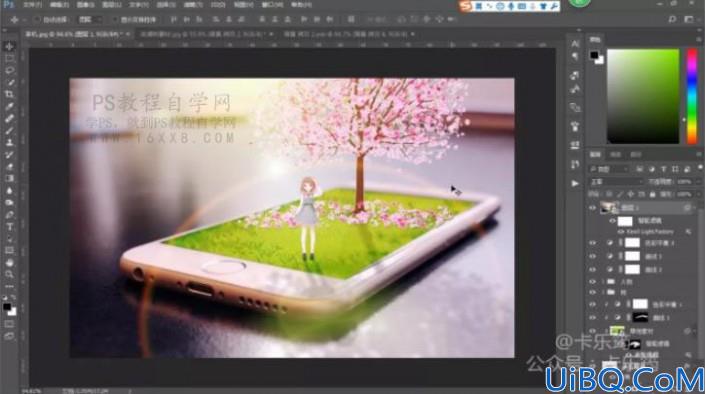Image resolution: width=705 pixels, height=394 pixels.
Task: Select the Blur tool
Action: coord(9,191)
